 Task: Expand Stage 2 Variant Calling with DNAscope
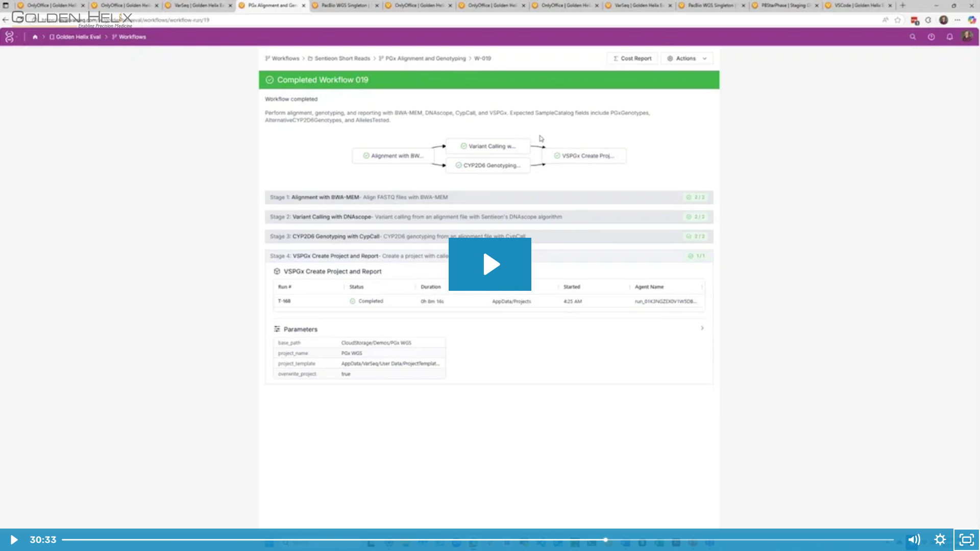point(489,217)
